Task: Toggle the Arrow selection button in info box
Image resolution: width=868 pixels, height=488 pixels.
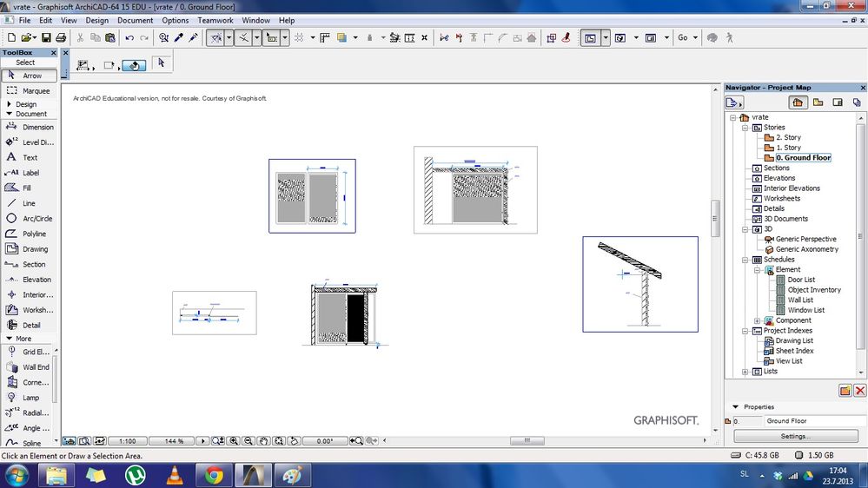Action: [x=161, y=63]
